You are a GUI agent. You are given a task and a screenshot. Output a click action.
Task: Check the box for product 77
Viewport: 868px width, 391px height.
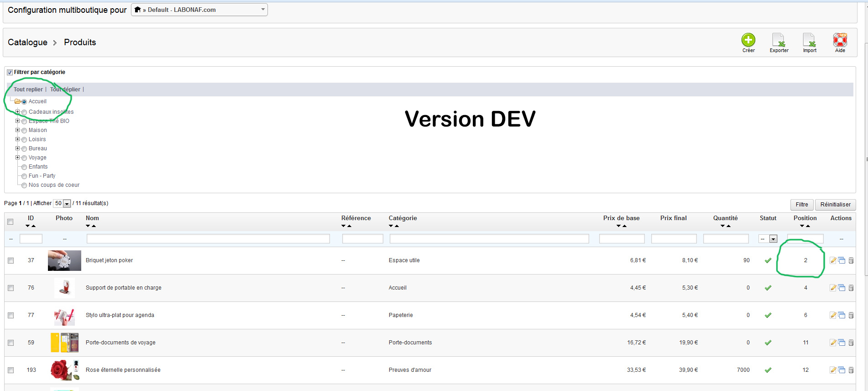coord(10,315)
